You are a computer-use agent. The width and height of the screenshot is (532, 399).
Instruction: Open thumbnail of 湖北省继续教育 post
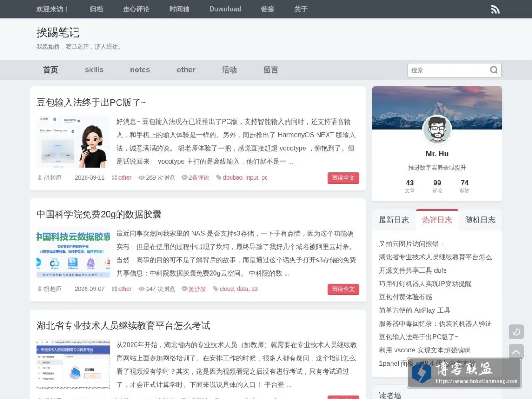pos(73,365)
